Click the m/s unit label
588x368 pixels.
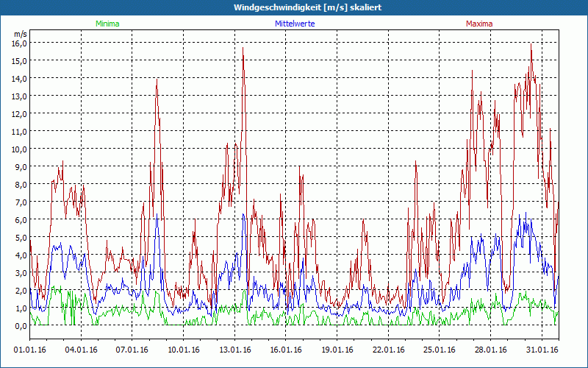(x=20, y=34)
